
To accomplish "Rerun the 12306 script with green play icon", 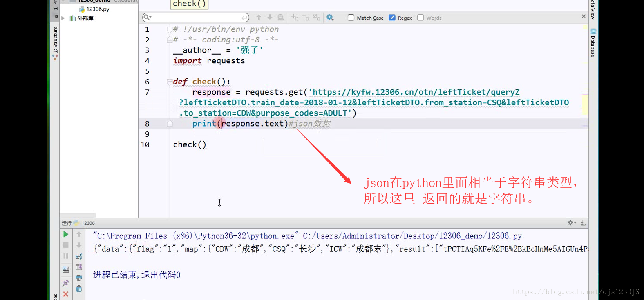I will (65, 234).
